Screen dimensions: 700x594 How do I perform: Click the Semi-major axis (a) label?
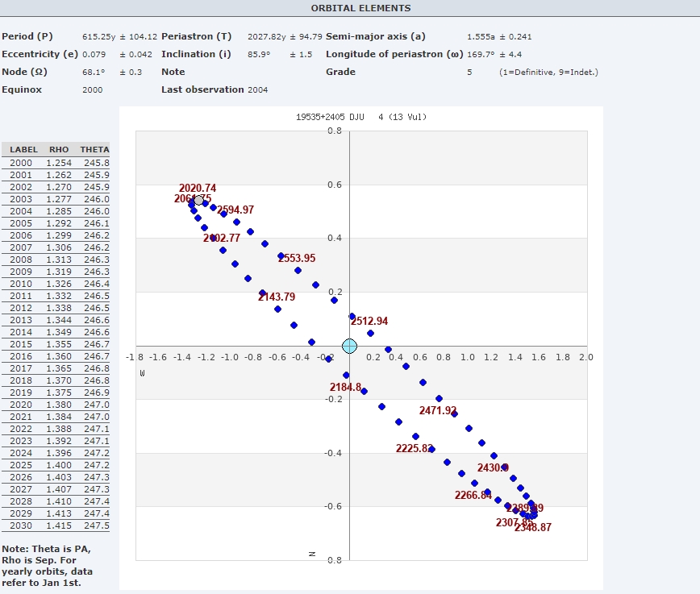point(376,36)
